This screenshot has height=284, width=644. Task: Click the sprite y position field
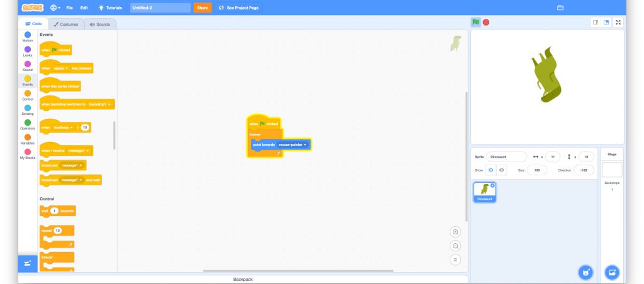coord(586,157)
